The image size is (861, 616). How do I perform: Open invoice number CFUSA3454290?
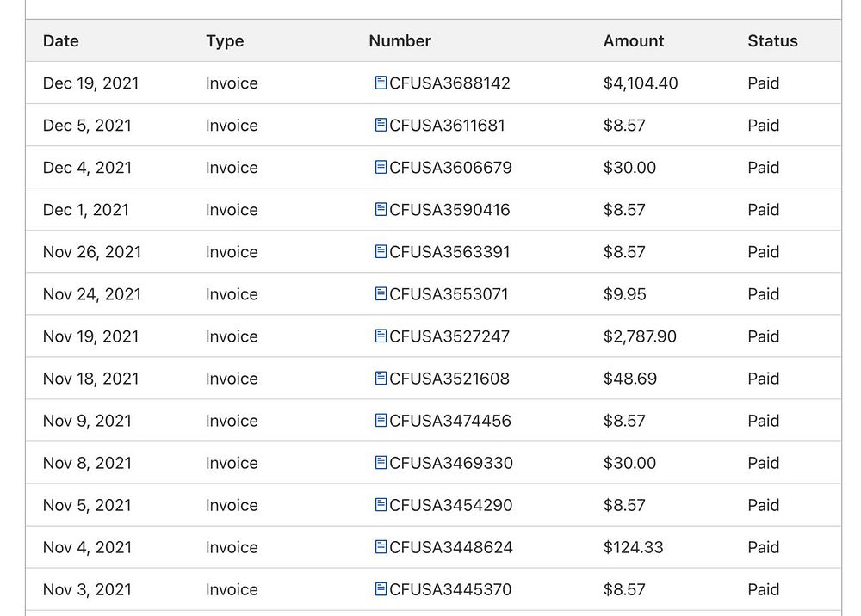click(x=450, y=505)
